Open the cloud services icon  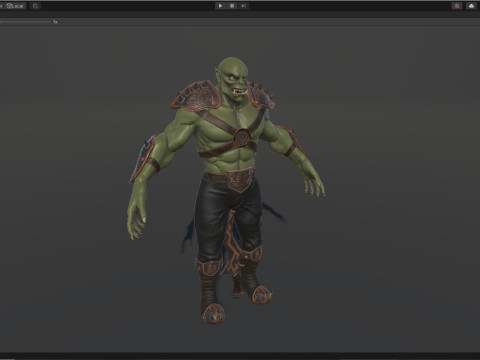(x=471, y=6)
